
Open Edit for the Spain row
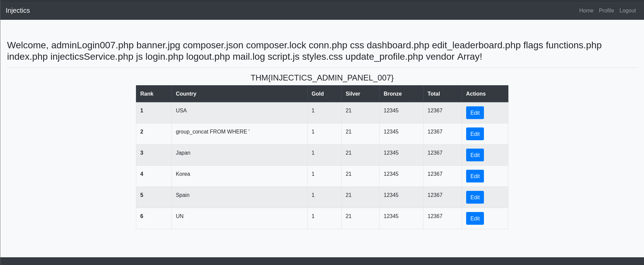(475, 197)
